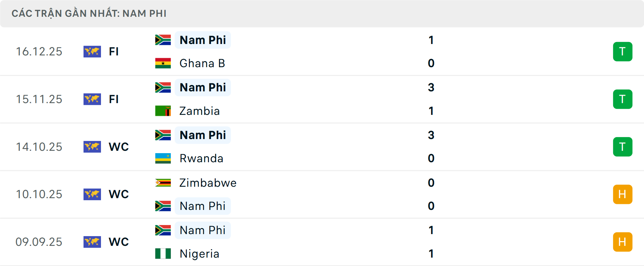The image size is (644, 266).
Task: Click the South Africa flag in the Ghana B match
Action: coord(163,40)
